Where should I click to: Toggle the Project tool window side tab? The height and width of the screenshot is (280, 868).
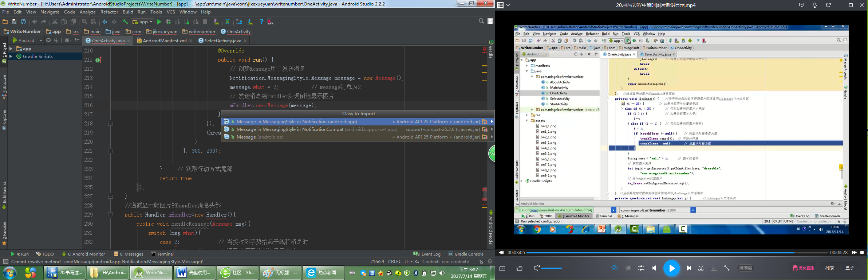4,53
